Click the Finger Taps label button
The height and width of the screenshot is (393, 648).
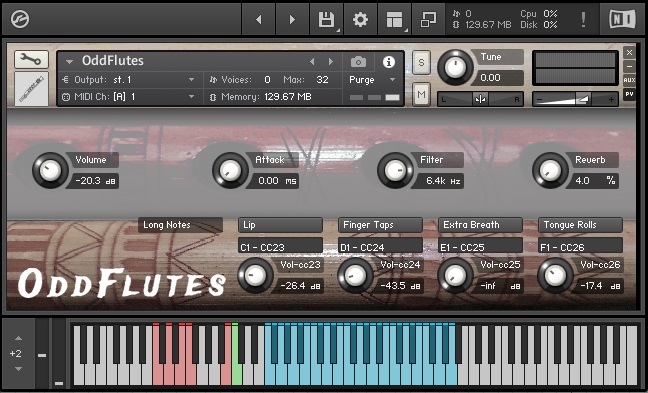click(380, 225)
